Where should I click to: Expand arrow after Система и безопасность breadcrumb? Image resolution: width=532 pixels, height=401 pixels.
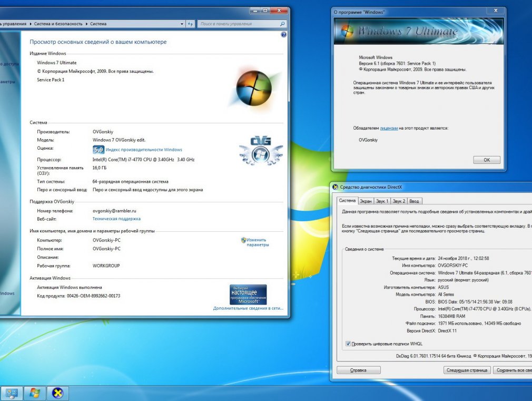pyautogui.click(x=86, y=24)
